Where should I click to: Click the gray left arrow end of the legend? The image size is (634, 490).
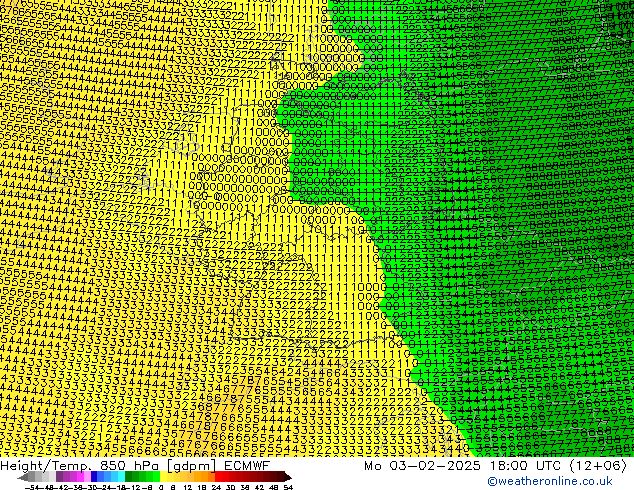[x=22, y=477]
